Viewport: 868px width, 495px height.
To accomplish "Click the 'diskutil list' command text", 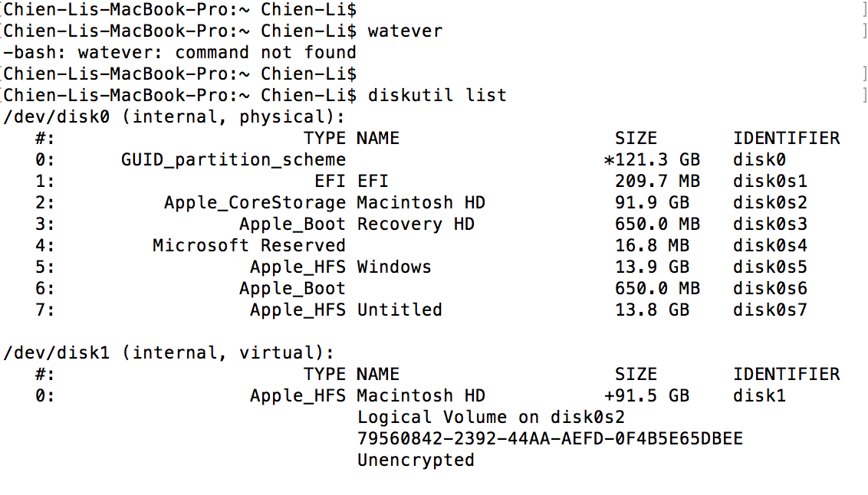I will (437, 96).
